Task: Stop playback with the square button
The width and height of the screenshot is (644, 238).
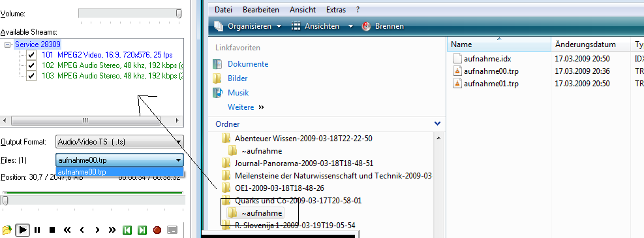Action: (52, 230)
